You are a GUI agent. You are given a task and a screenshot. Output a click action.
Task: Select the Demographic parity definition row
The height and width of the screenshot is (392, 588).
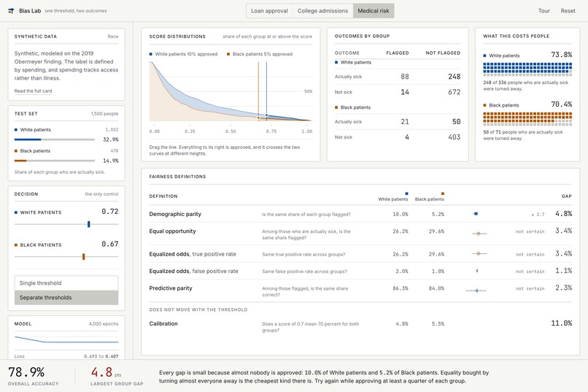(x=360, y=214)
